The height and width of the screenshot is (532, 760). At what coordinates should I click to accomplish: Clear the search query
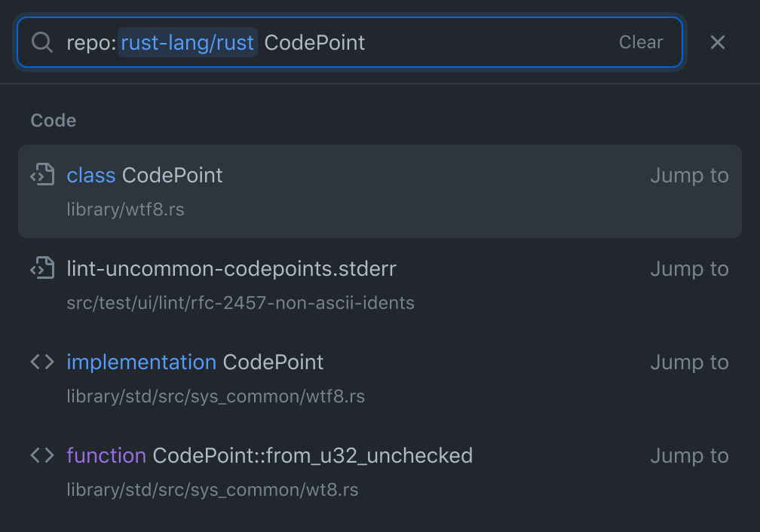tap(640, 43)
